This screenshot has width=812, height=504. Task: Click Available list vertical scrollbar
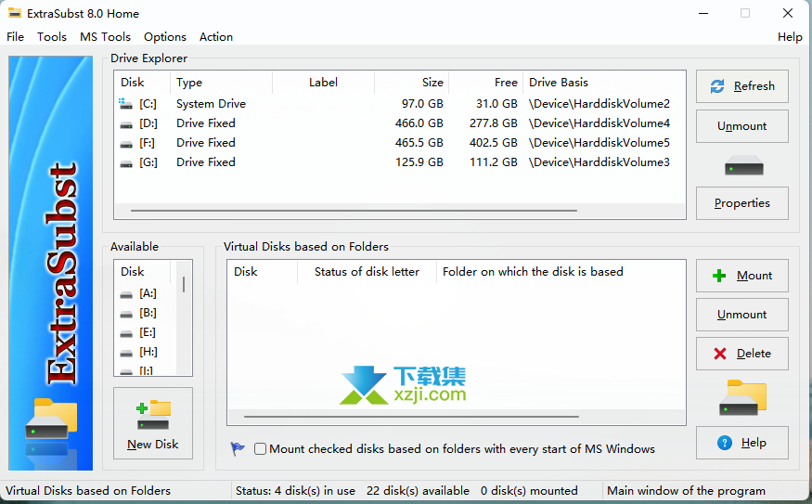(184, 284)
